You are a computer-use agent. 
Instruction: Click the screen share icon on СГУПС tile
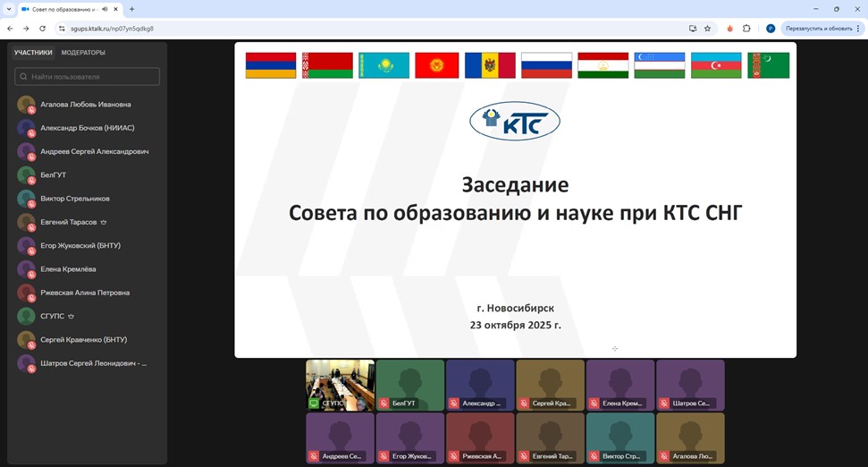[x=314, y=403]
